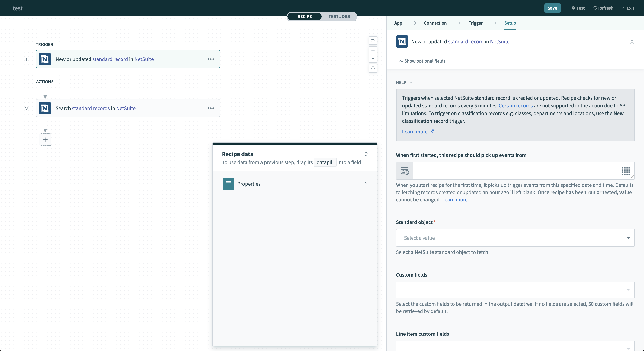This screenshot has width=644, height=351.
Task: Add a new step with the plus button
Action: (x=45, y=140)
